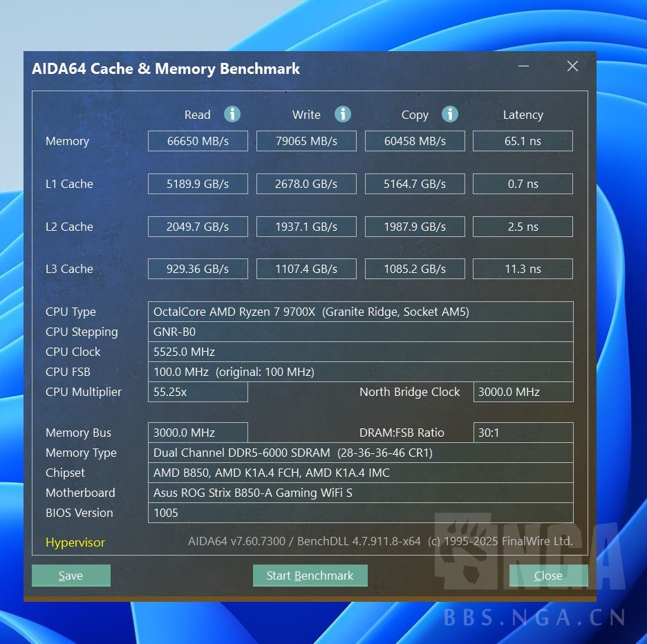Click the Read info icon
The image size is (647, 644).
(232, 114)
